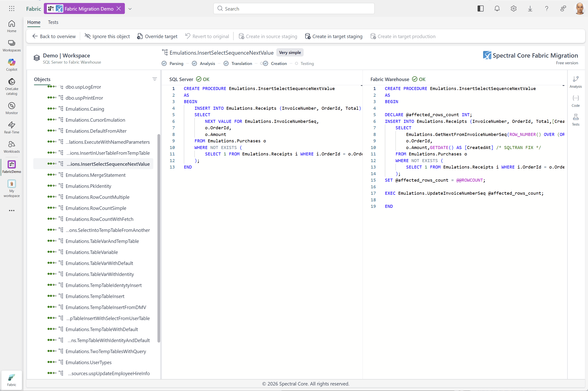This screenshot has width=588, height=391.
Task: Expand more options ellipsis in left sidebar
Action: [12, 211]
